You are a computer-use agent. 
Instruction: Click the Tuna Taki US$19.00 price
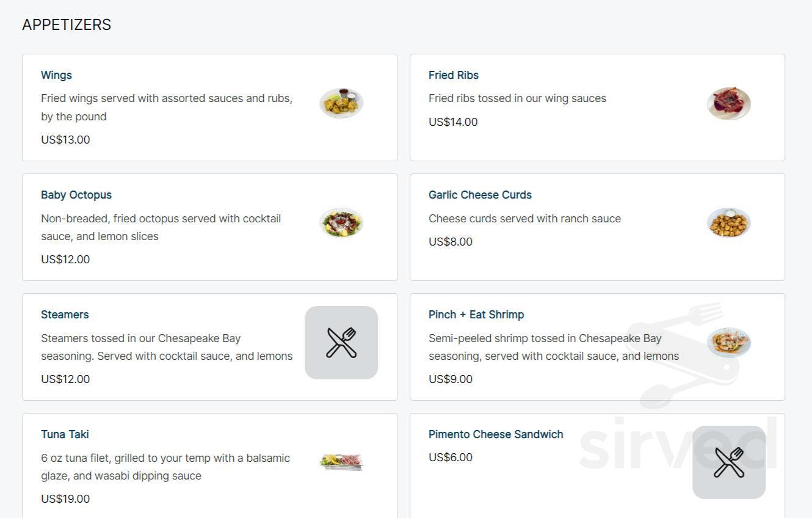pyautogui.click(x=65, y=499)
